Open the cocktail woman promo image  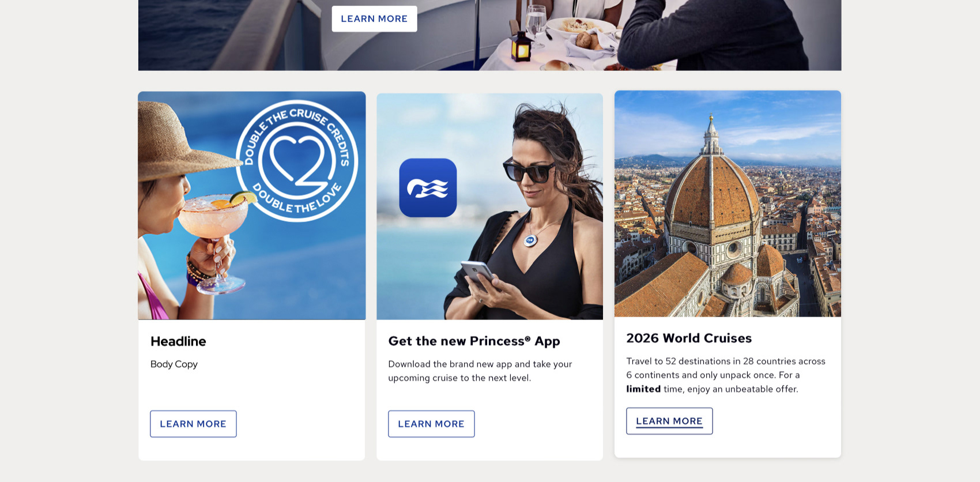(252, 205)
